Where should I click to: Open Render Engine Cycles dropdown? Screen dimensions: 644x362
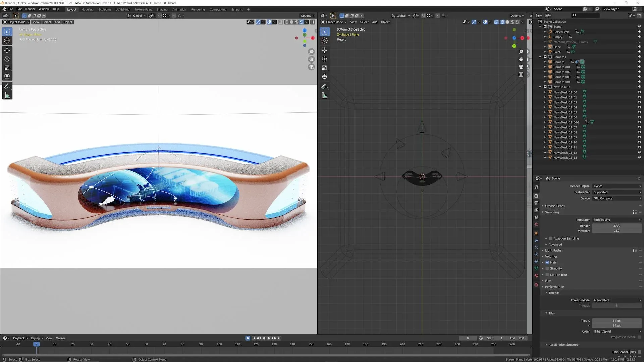click(616, 186)
